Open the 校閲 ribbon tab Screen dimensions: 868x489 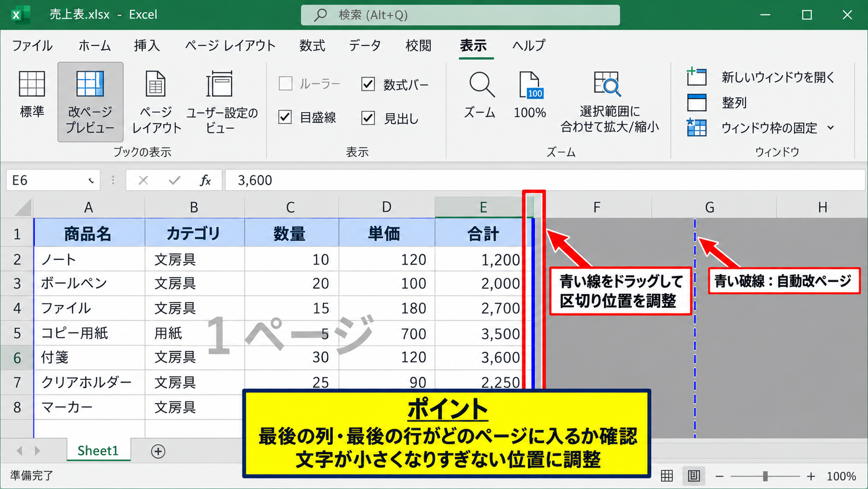[418, 46]
